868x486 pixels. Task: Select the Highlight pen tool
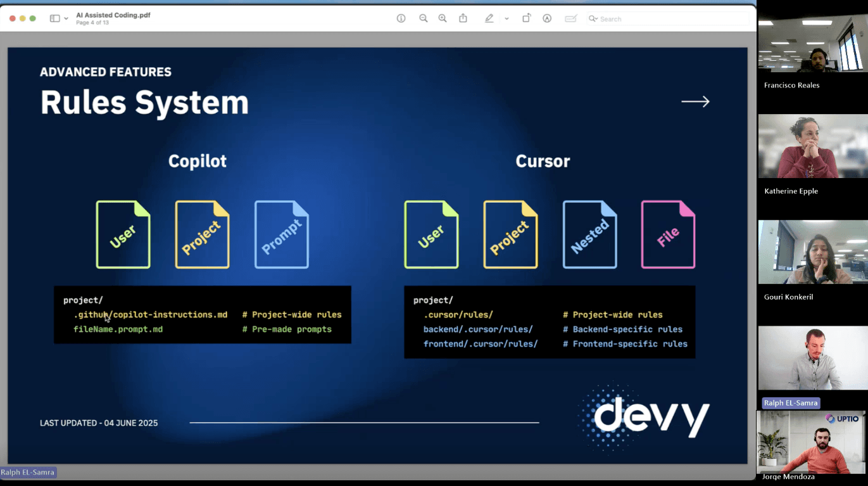coord(489,18)
